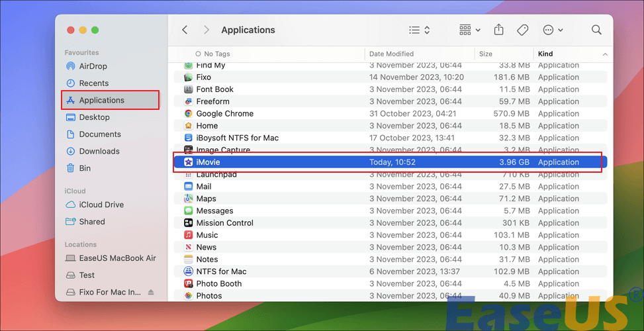Expand the More actions ellipsis menu
Viewport: 644px width, 331px height.
point(553,30)
